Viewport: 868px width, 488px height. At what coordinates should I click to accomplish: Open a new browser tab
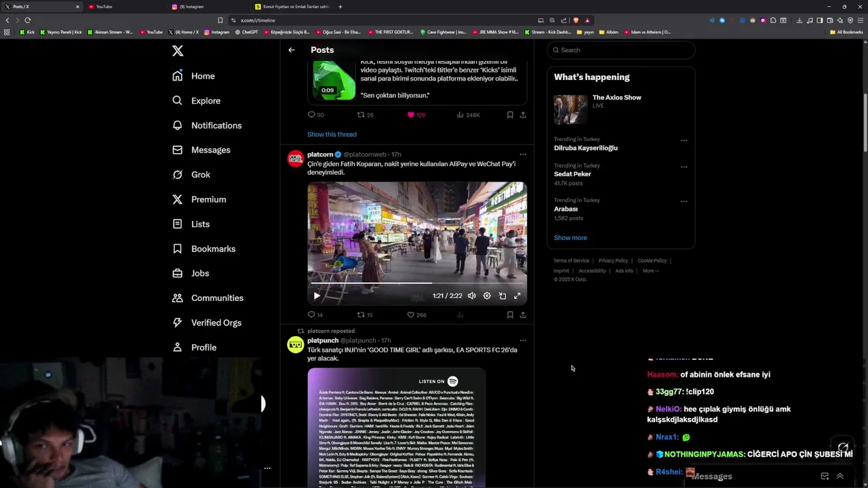(x=340, y=7)
